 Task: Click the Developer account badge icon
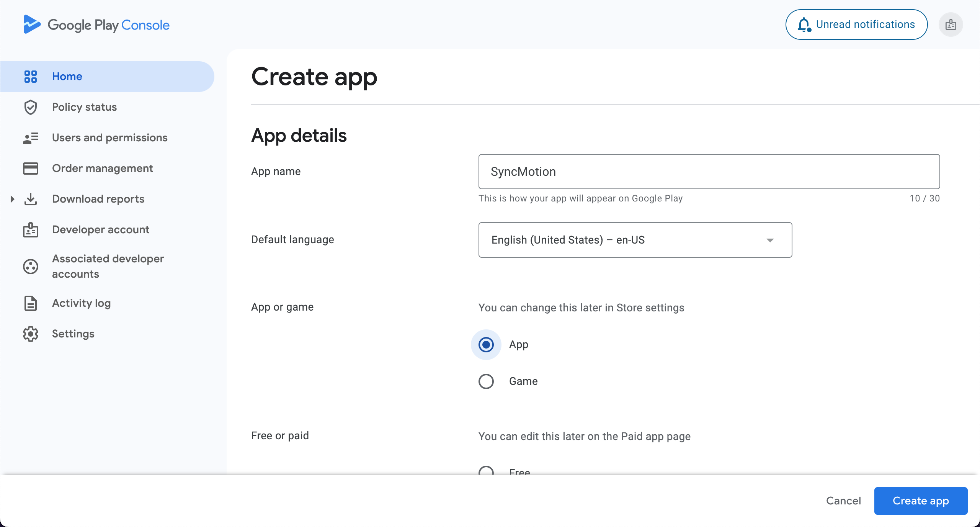31,230
